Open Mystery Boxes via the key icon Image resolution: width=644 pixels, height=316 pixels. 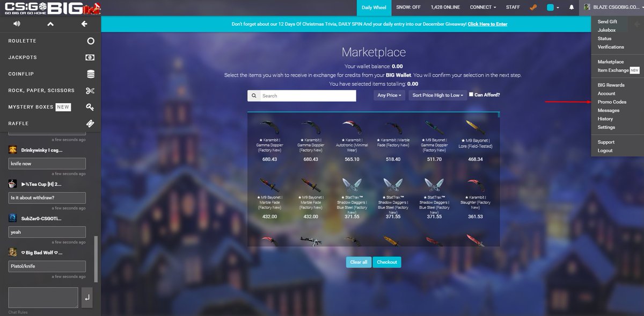tap(90, 107)
